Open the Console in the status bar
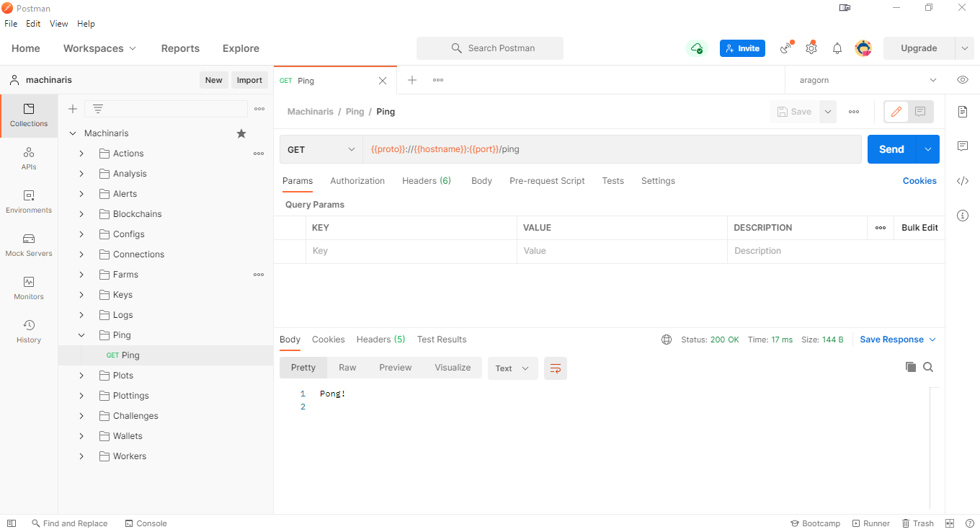 point(146,523)
